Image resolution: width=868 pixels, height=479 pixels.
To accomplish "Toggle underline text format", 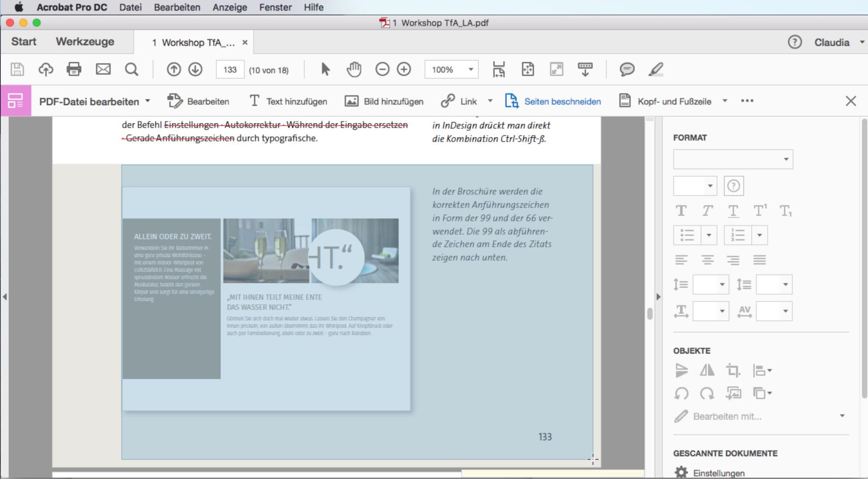I will point(733,211).
